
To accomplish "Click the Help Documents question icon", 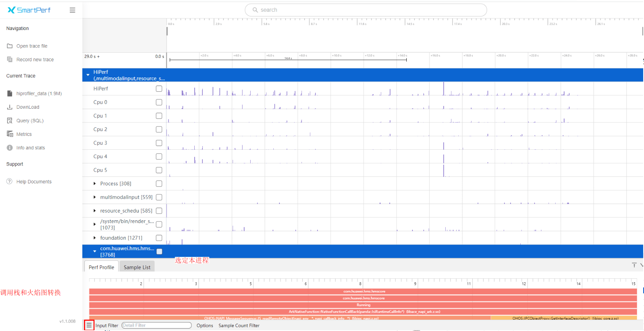I will click(10, 181).
